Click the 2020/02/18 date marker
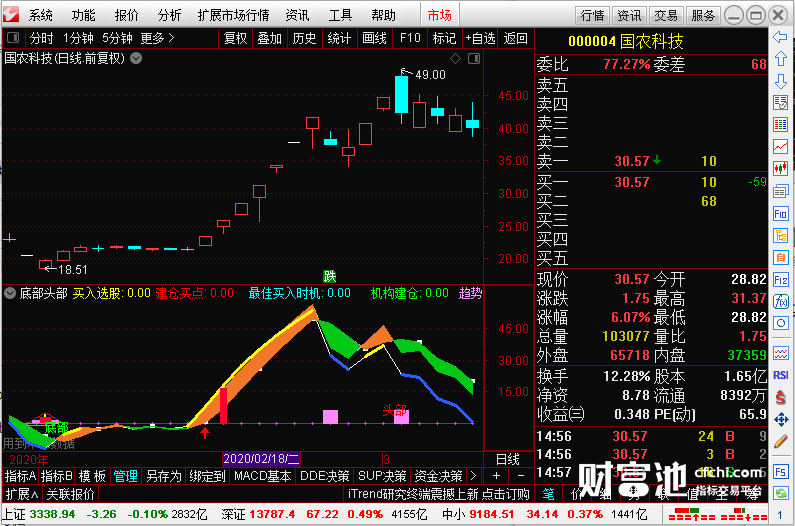 [261, 459]
